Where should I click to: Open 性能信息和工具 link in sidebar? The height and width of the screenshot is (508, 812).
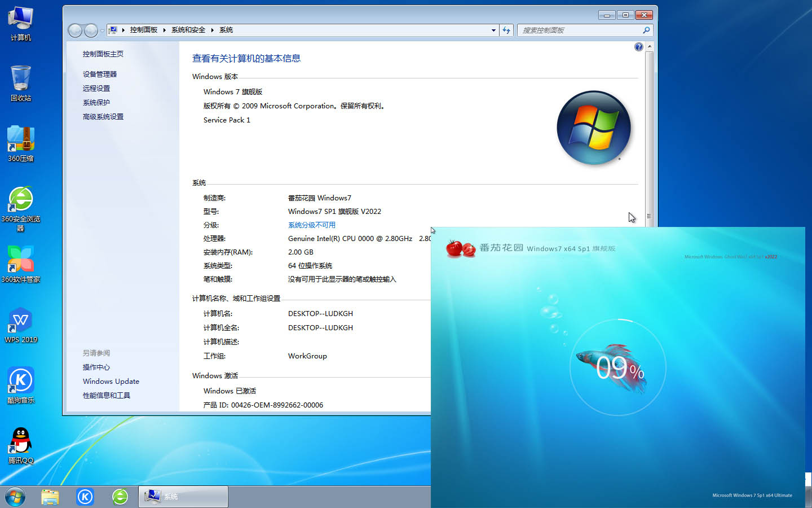coord(107,395)
